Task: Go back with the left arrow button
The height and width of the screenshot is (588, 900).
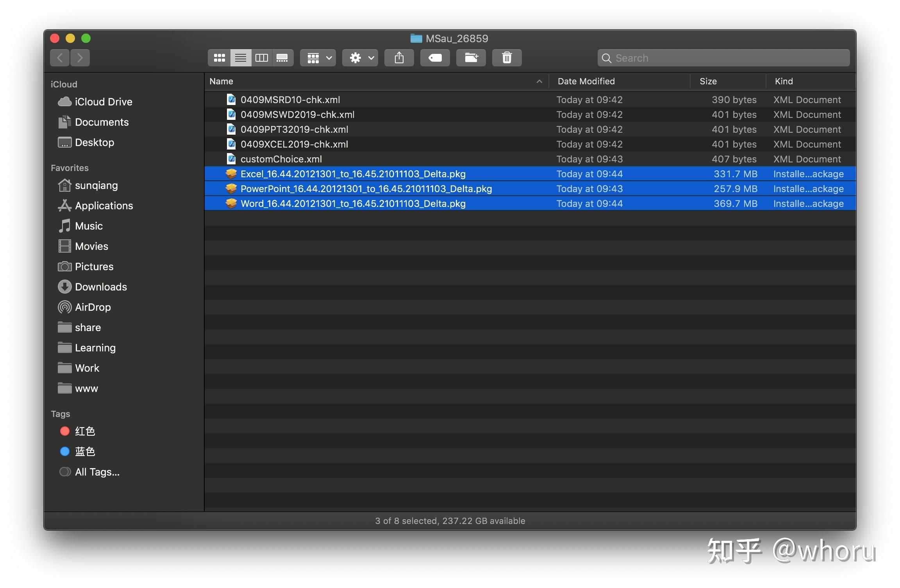Action: (60, 58)
